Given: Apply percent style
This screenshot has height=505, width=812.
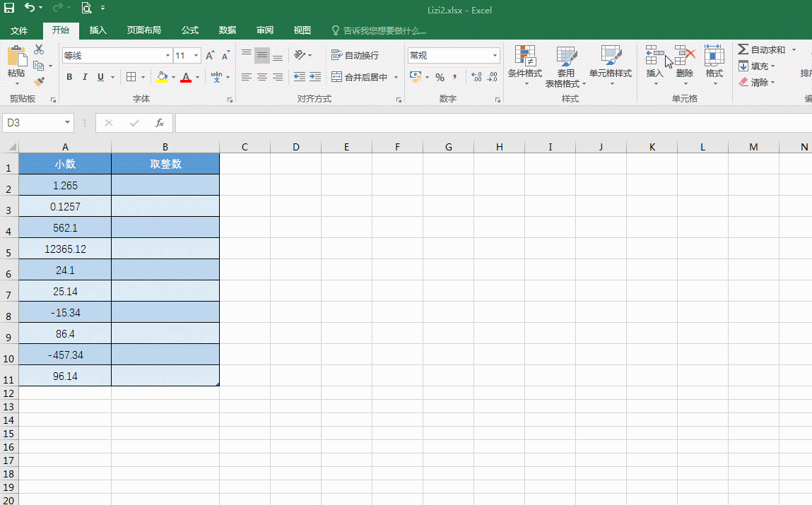Looking at the screenshot, I should click(x=440, y=77).
